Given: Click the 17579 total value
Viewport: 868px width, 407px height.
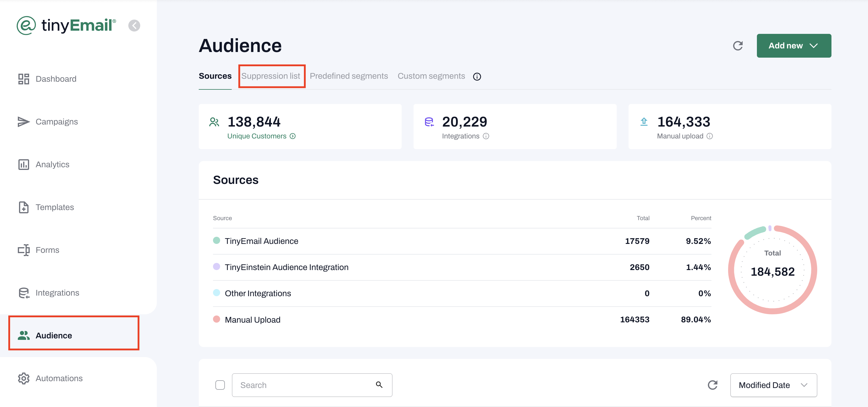Looking at the screenshot, I should pos(637,241).
